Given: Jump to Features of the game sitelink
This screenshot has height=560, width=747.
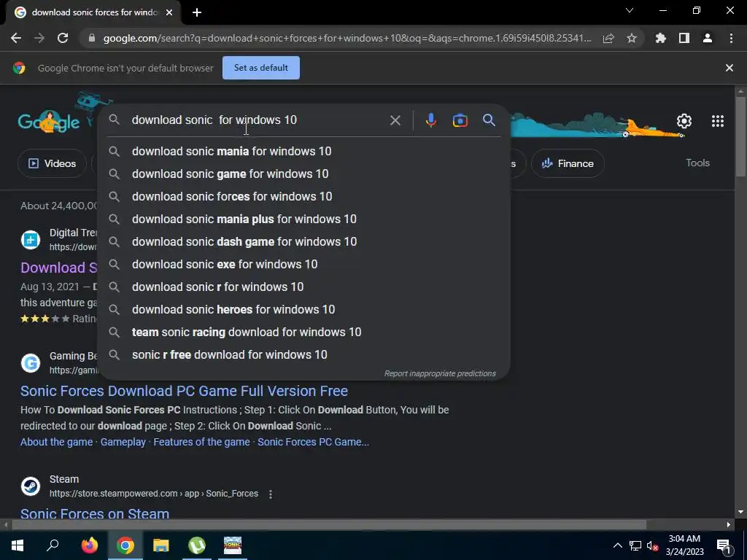Looking at the screenshot, I should tap(201, 442).
